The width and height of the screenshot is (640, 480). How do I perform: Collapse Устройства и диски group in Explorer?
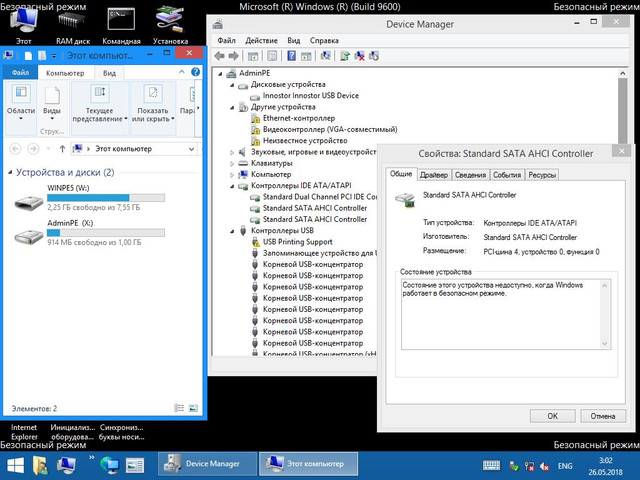point(10,173)
